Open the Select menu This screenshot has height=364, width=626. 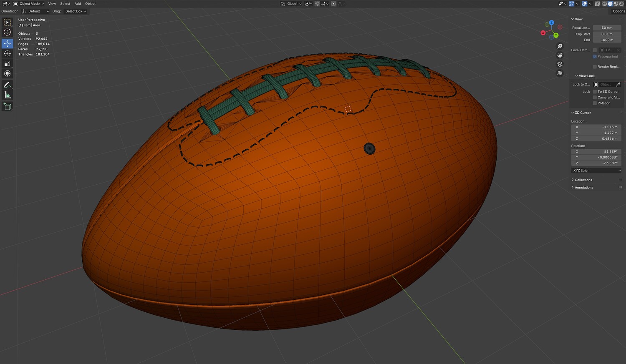point(65,4)
